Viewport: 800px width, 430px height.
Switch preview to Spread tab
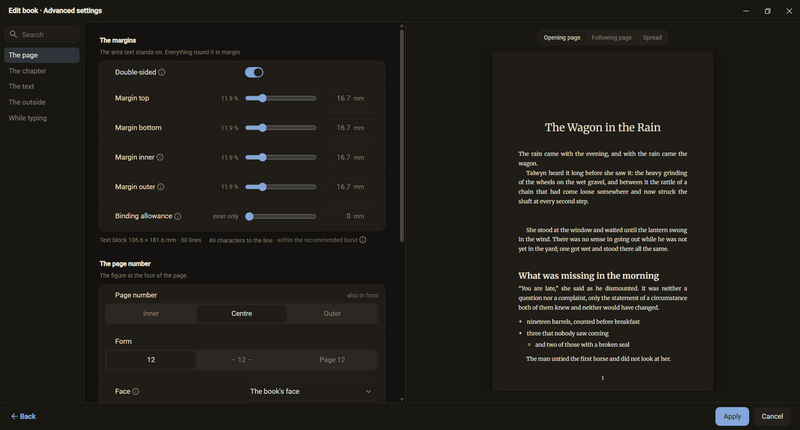pyautogui.click(x=652, y=37)
